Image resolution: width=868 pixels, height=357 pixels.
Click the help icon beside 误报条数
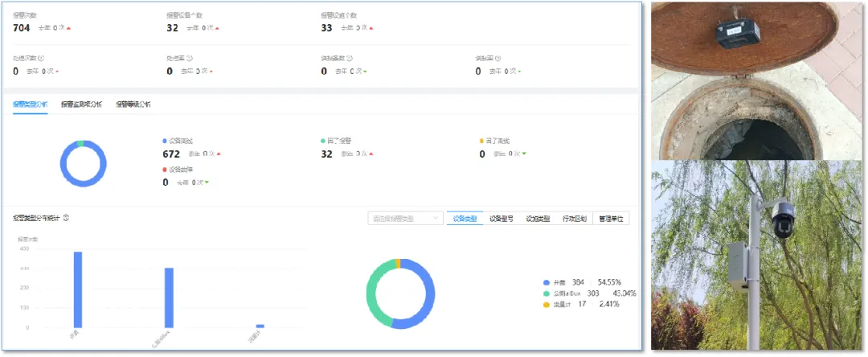coord(350,58)
